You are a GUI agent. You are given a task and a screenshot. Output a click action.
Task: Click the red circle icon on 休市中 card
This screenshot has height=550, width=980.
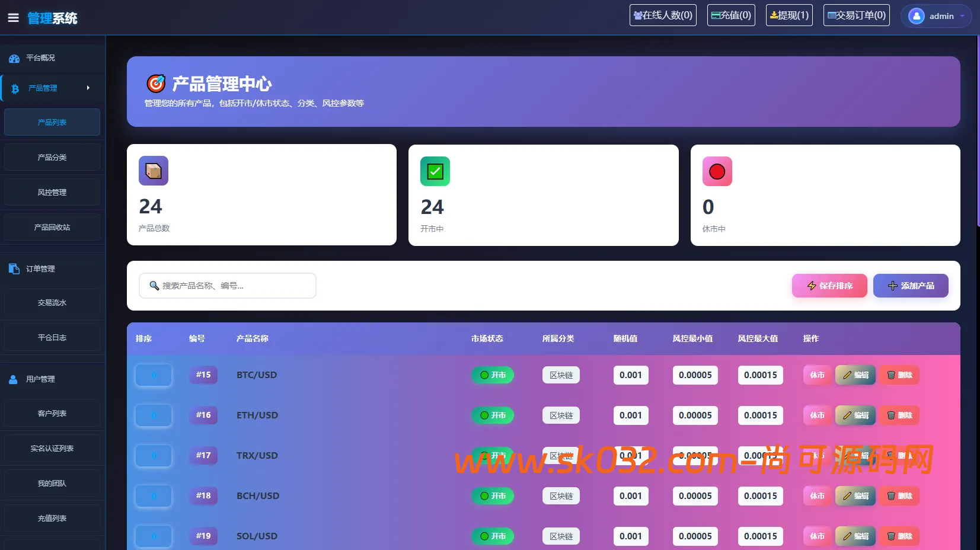[x=717, y=171]
